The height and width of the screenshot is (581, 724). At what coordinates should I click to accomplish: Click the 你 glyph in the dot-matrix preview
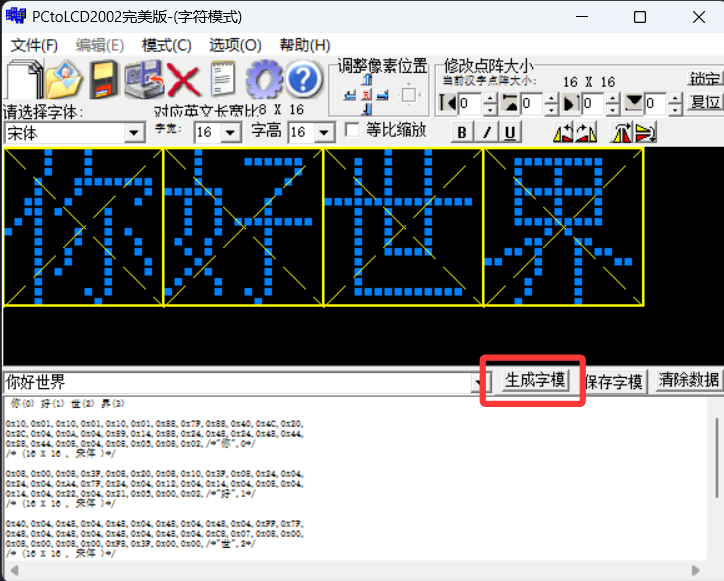pos(83,227)
